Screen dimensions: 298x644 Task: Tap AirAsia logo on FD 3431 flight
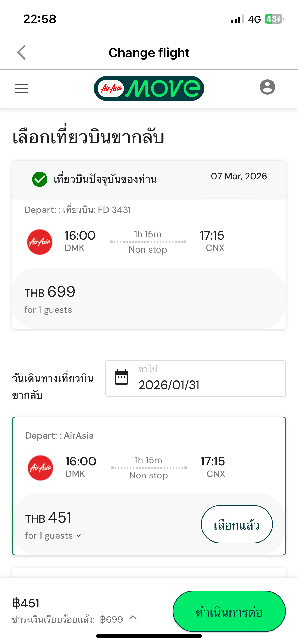tap(40, 242)
